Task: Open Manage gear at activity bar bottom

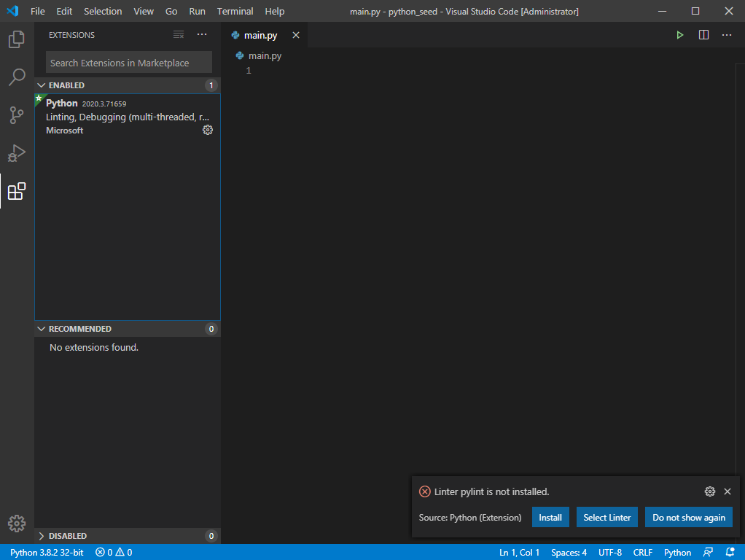Action: point(17,524)
